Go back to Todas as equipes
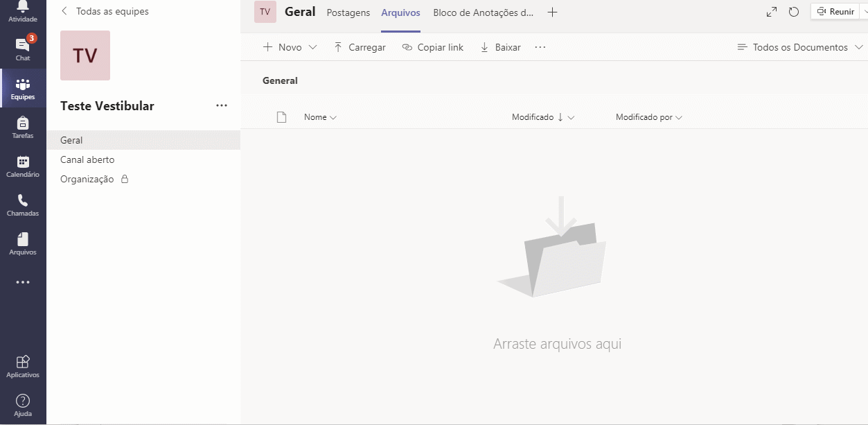This screenshot has height=425, width=868. [105, 11]
